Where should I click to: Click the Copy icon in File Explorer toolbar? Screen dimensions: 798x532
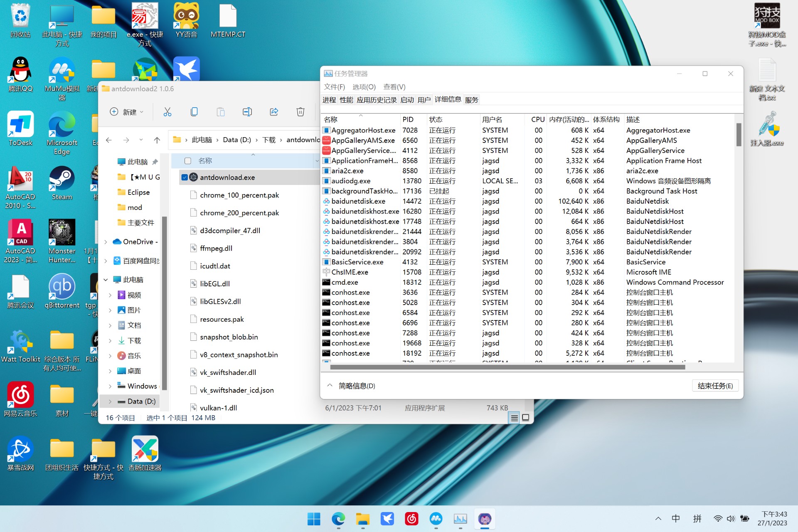[x=194, y=112]
